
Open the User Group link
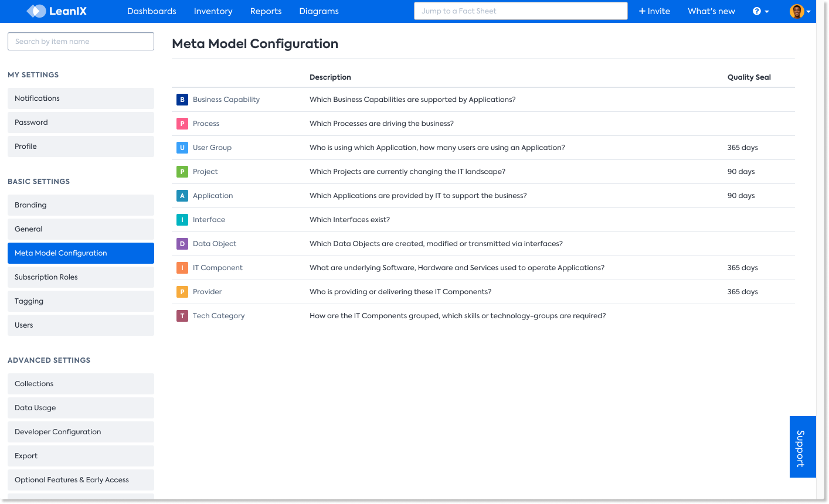coord(212,148)
